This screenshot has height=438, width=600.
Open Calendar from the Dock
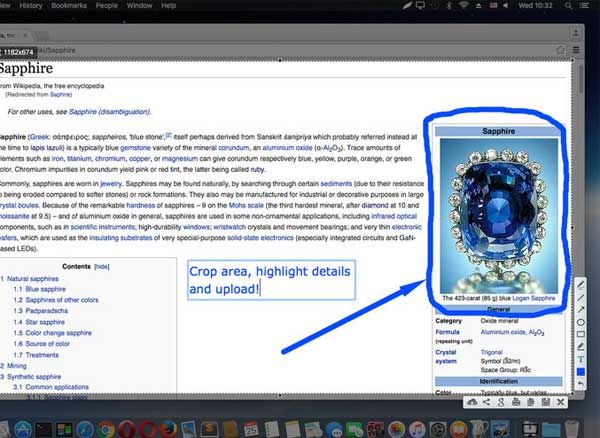pyautogui.click(x=251, y=429)
